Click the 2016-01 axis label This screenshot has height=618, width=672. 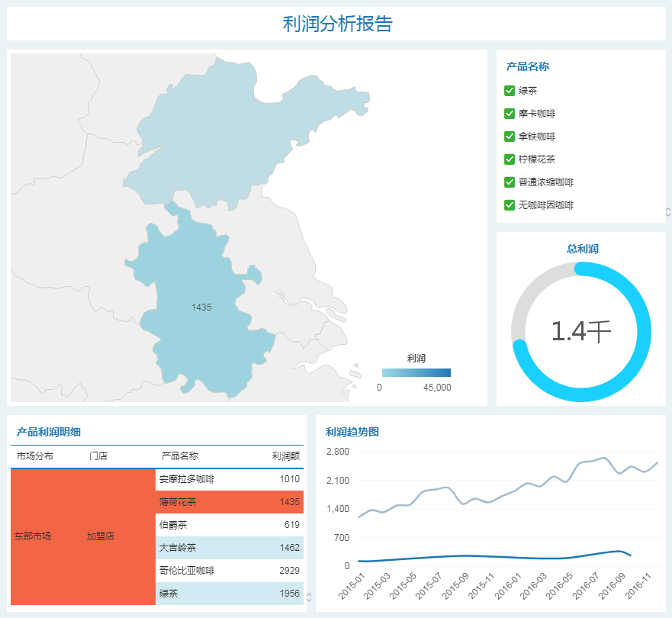coord(508,586)
